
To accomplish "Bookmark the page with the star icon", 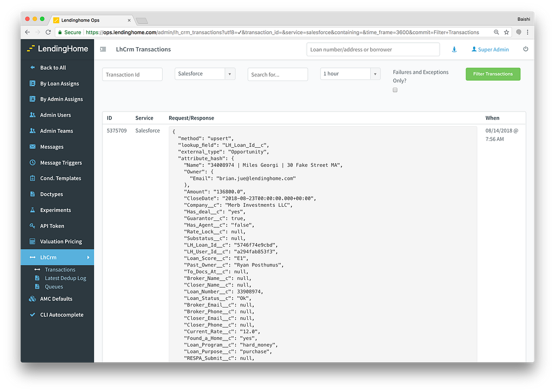I will pos(507,32).
